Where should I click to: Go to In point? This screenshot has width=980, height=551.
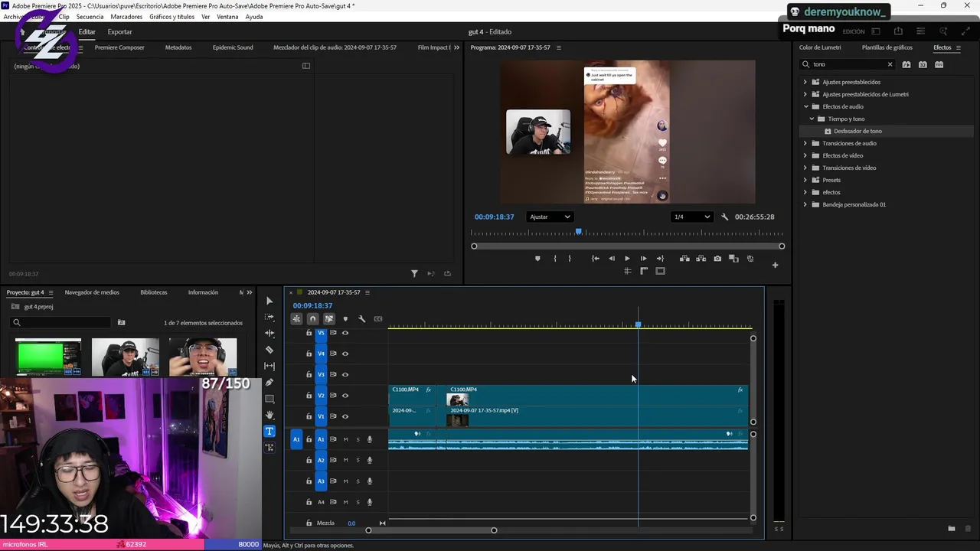coord(596,259)
